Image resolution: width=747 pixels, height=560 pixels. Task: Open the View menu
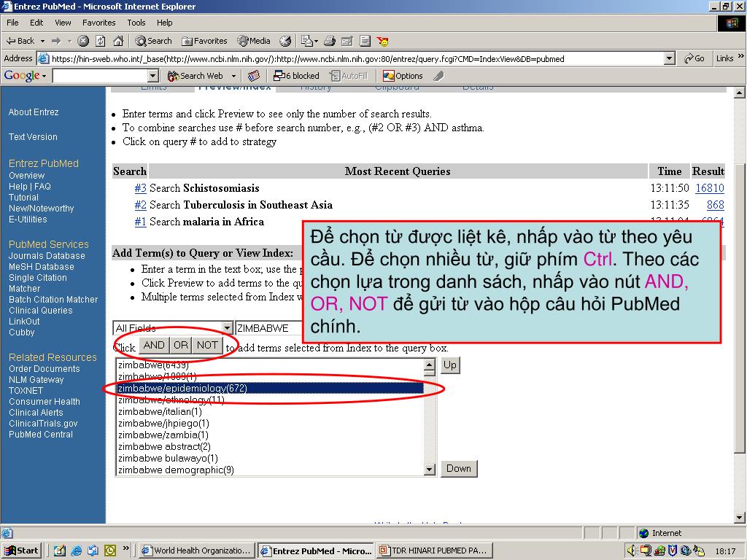63,23
